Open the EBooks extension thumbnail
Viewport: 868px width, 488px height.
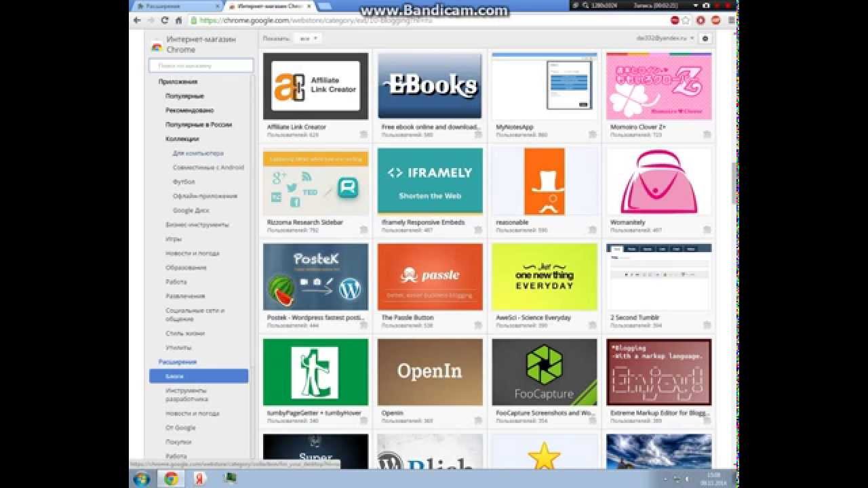pos(430,86)
